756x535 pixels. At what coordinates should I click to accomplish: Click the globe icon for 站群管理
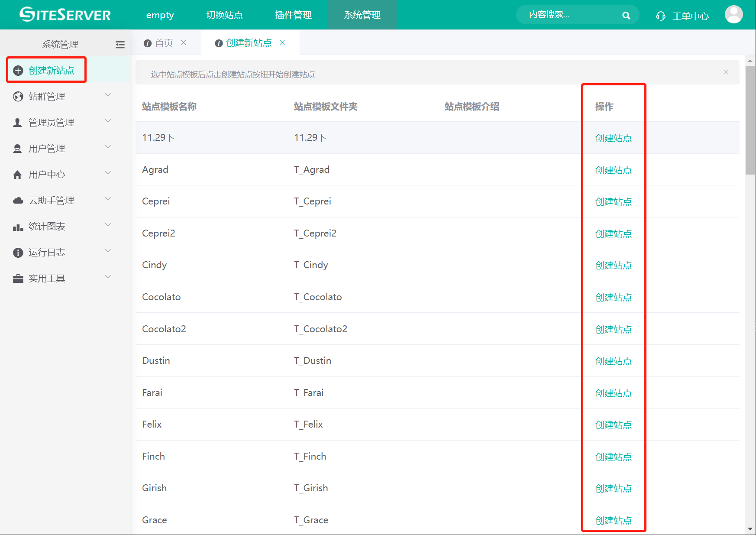click(18, 97)
